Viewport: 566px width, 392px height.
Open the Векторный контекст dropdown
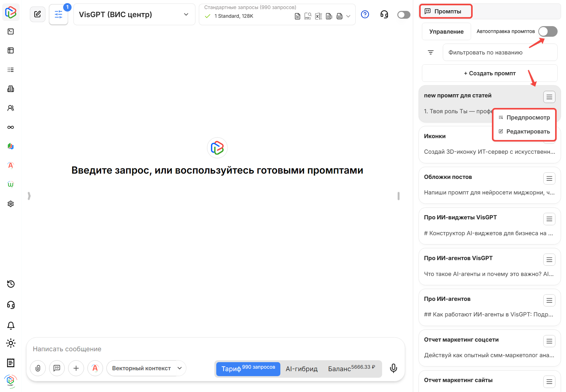146,368
